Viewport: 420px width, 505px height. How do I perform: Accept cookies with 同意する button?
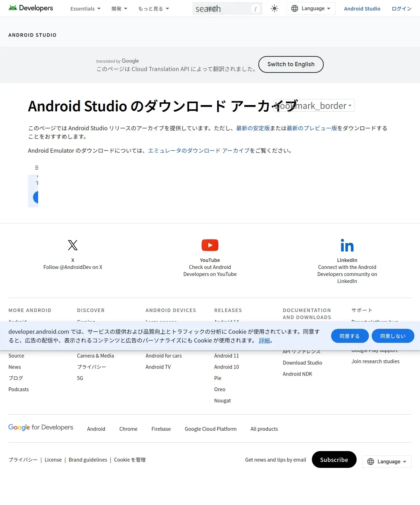pos(350,336)
